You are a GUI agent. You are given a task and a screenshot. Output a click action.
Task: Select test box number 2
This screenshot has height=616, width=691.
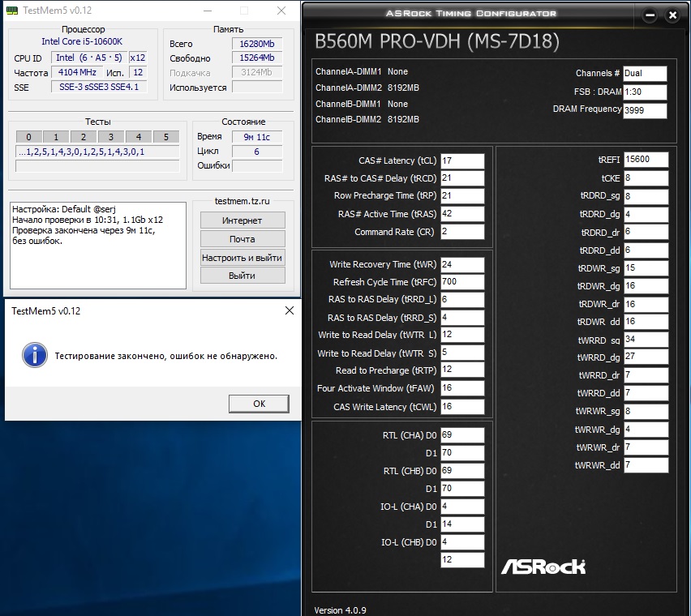click(84, 137)
